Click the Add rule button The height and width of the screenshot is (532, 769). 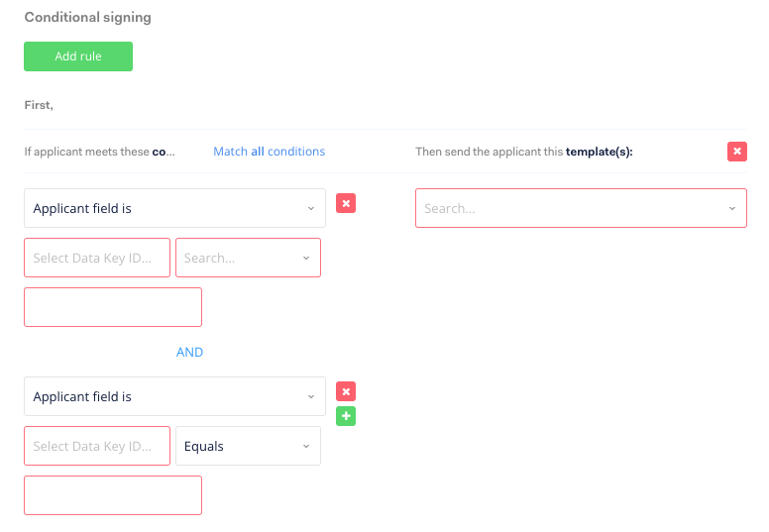coord(78,56)
